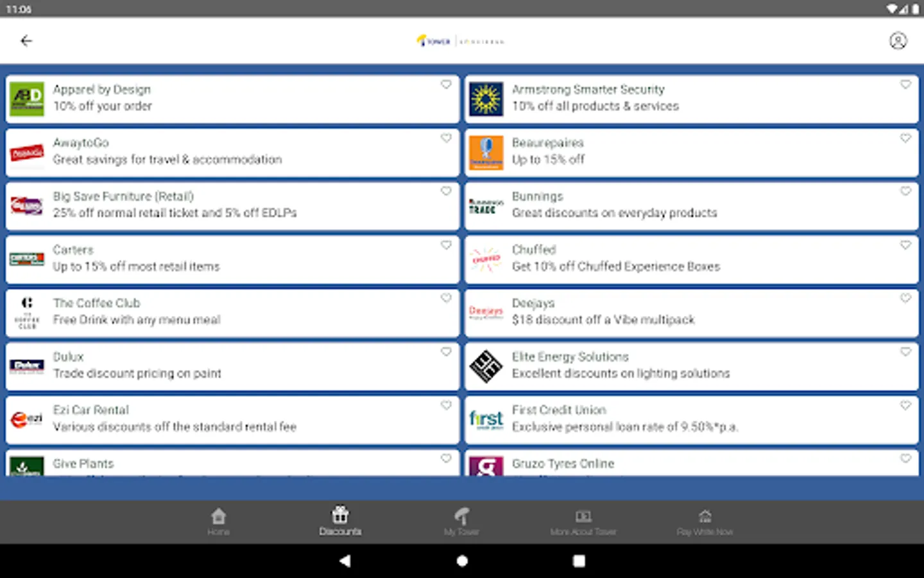This screenshot has height=578, width=924.
Task: Favorite The Coffee Club with heart
Action: point(446,299)
